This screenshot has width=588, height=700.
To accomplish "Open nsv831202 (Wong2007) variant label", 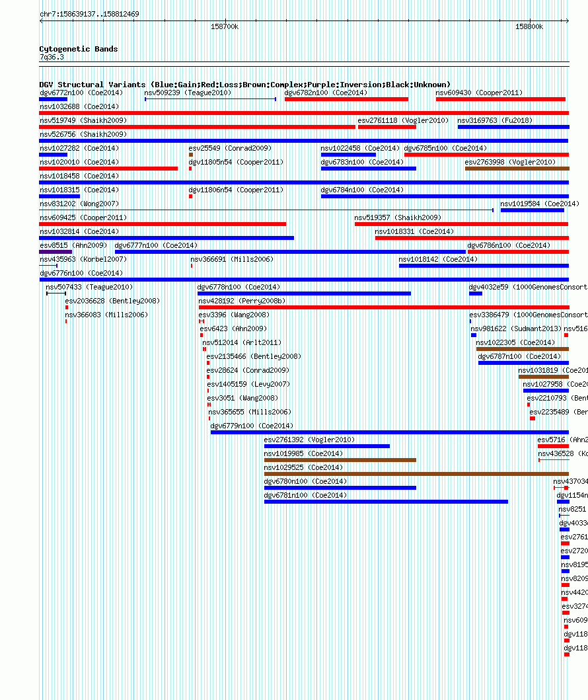I will tap(79, 204).
